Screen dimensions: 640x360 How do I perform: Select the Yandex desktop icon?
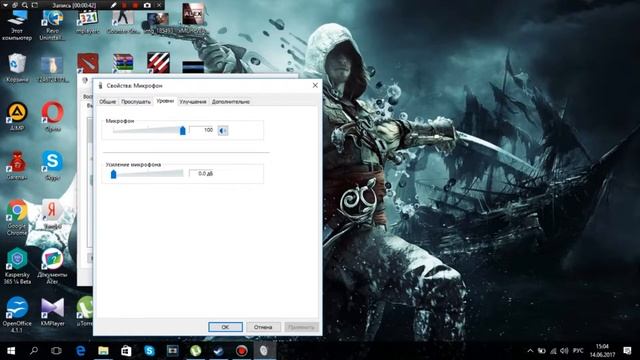53,215
